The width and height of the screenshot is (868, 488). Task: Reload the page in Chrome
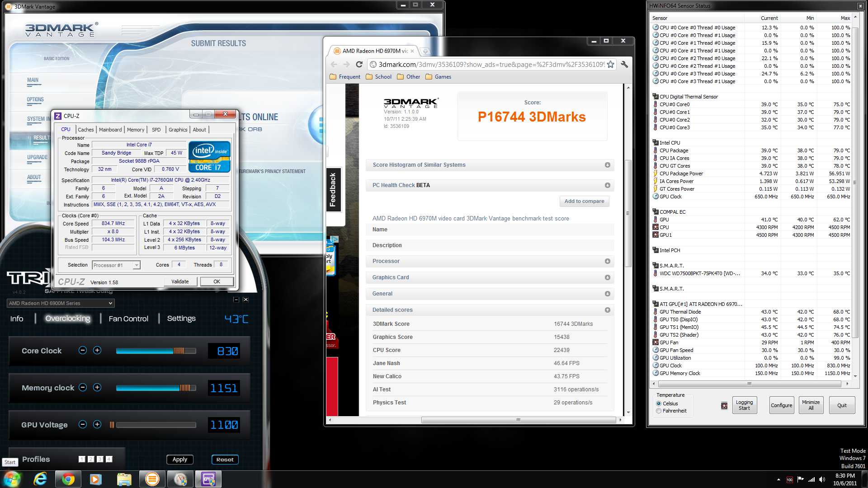point(359,64)
